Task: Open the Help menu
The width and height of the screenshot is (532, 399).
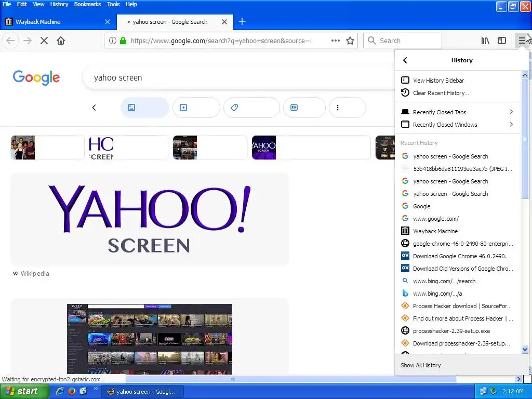Action: pos(131,4)
